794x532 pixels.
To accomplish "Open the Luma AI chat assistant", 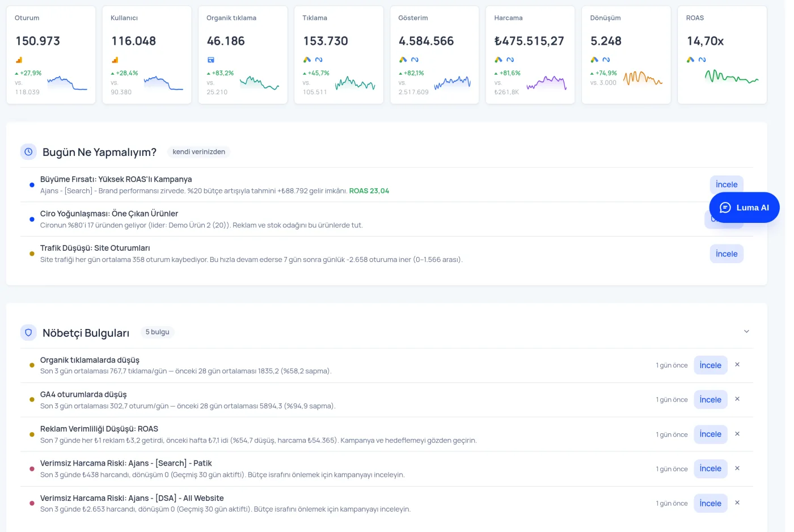I will [744, 208].
